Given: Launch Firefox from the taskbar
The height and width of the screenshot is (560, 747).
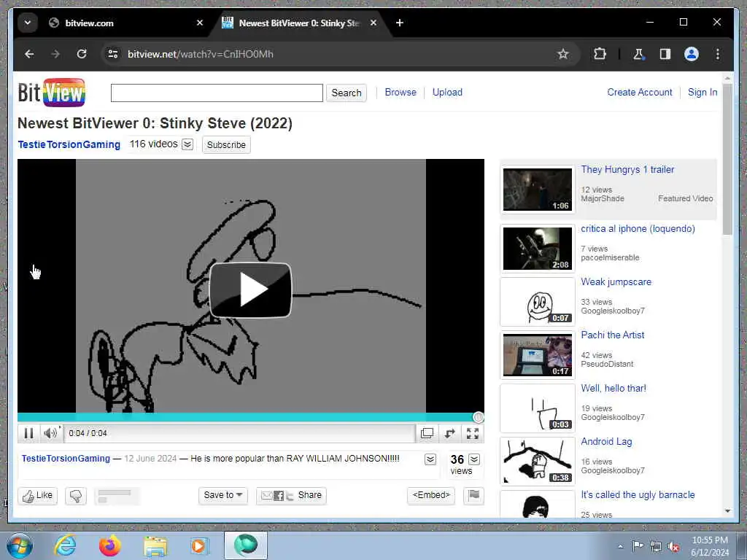Looking at the screenshot, I should coord(110,545).
